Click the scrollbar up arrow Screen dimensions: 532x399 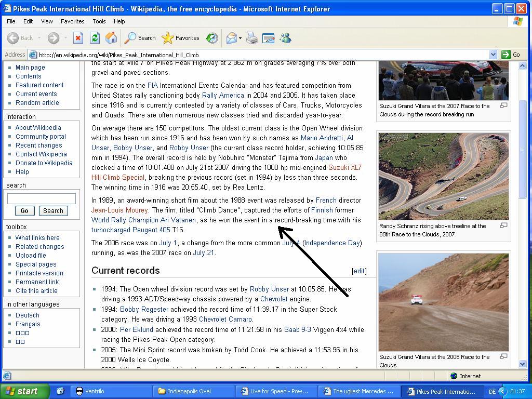tap(523, 66)
